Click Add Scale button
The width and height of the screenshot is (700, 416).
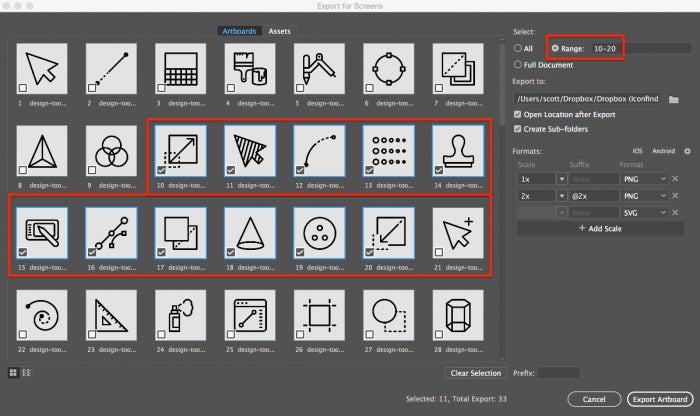[600, 229]
